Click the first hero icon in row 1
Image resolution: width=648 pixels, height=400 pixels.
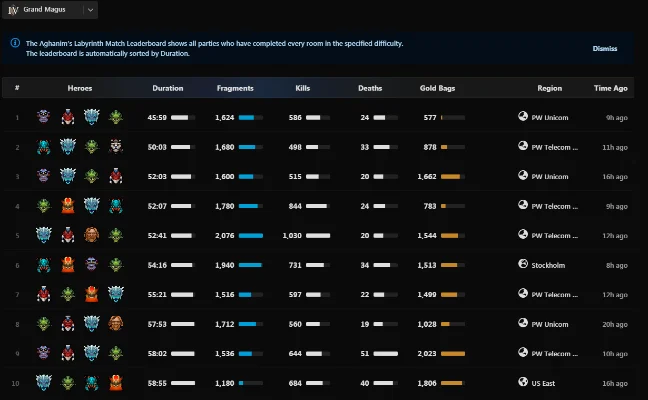(43, 117)
